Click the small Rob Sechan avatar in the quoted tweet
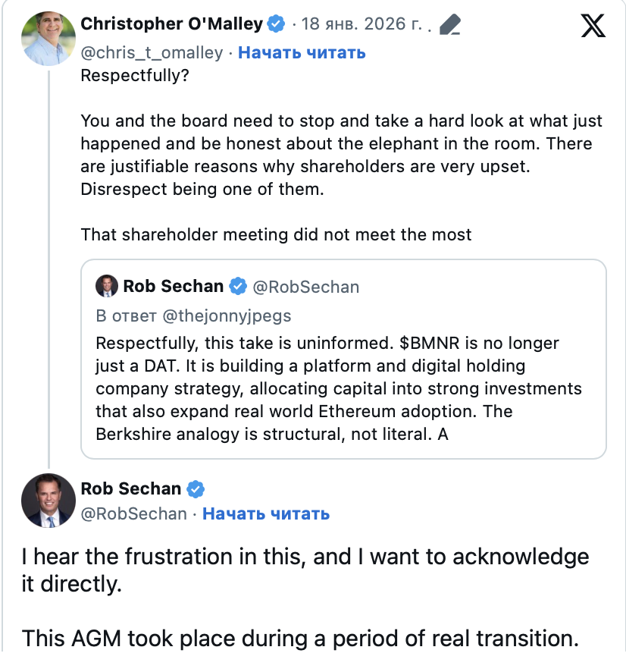This screenshot has width=626, height=672. 107,287
